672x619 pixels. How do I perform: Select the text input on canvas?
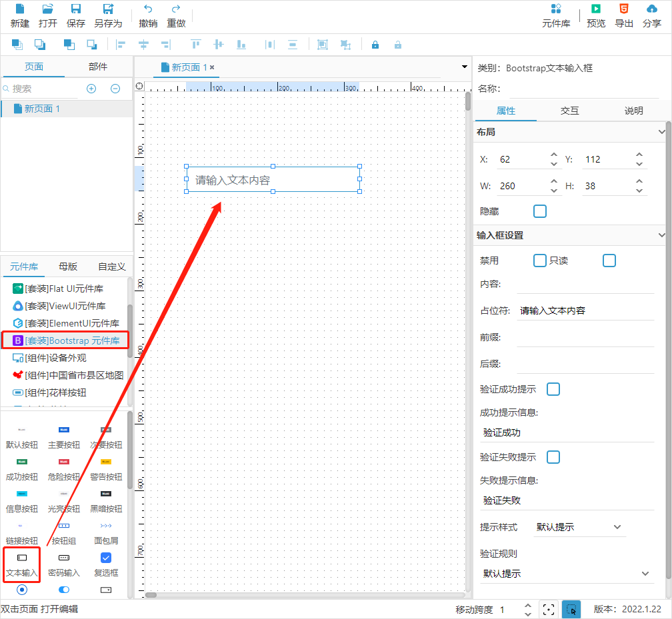(273, 179)
